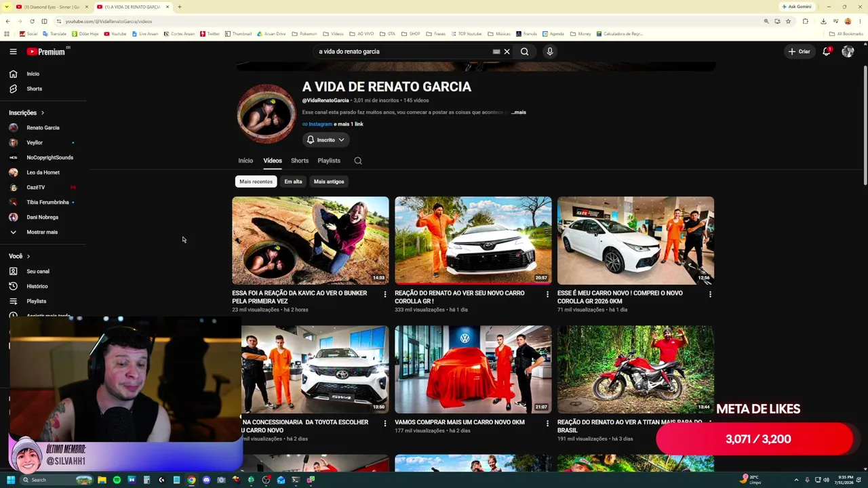Open options for Toyota concessionária video
868x488 pixels.
pyautogui.click(x=385, y=423)
